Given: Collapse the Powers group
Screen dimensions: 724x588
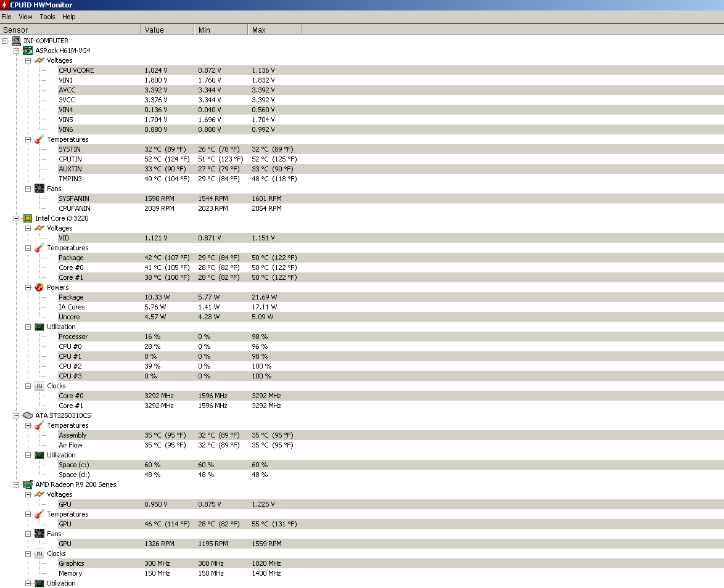Looking at the screenshot, I should [x=28, y=287].
